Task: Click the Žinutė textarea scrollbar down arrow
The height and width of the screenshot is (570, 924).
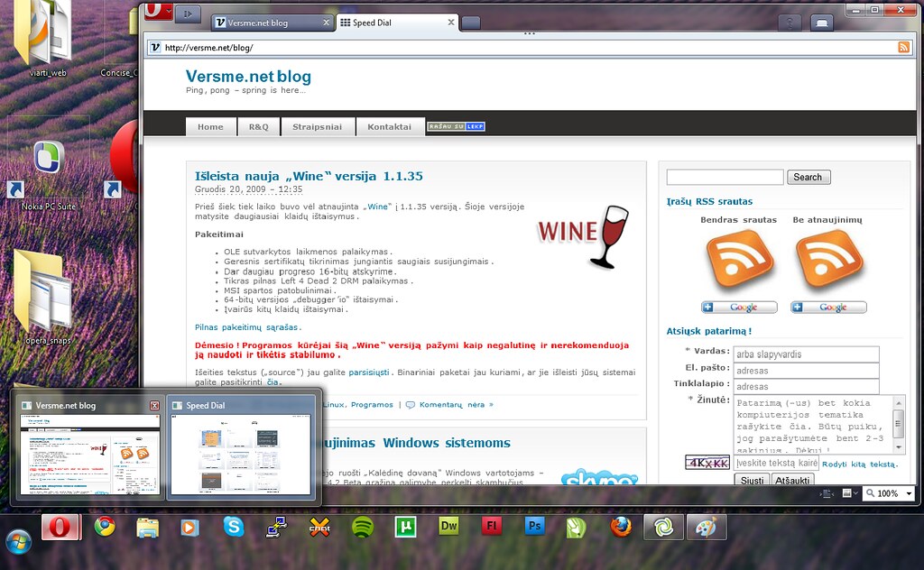Action: pos(899,447)
